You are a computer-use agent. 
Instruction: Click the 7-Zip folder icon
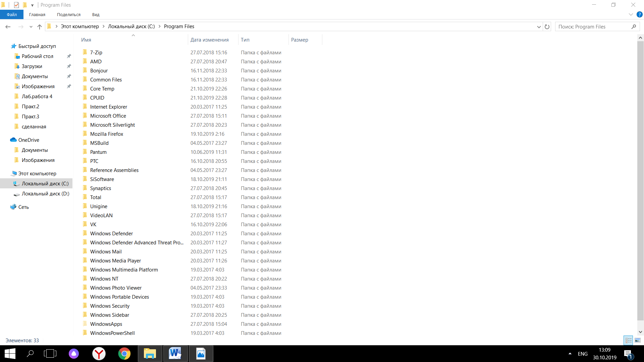tap(85, 52)
